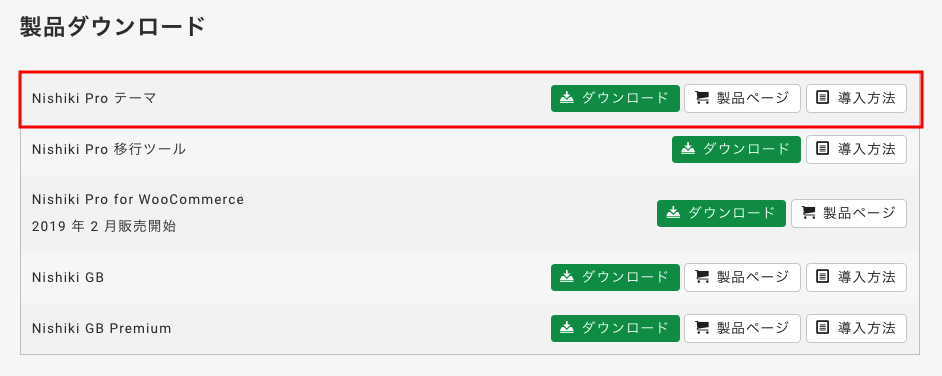Click document icon in Nishiki GB row
The width and height of the screenshot is (942, 376).
pyautogui.click(x=823, y=277)
